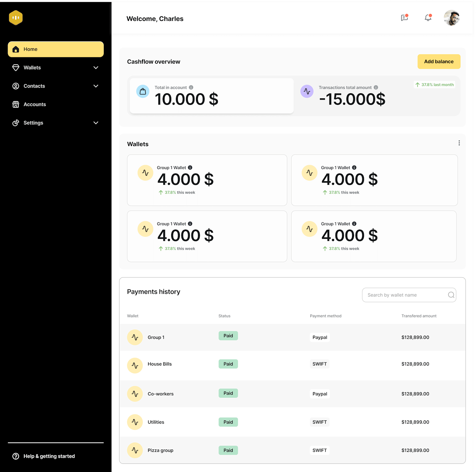Click the House Bills row activity icon

pyautogui.click(x=135, y=365)
